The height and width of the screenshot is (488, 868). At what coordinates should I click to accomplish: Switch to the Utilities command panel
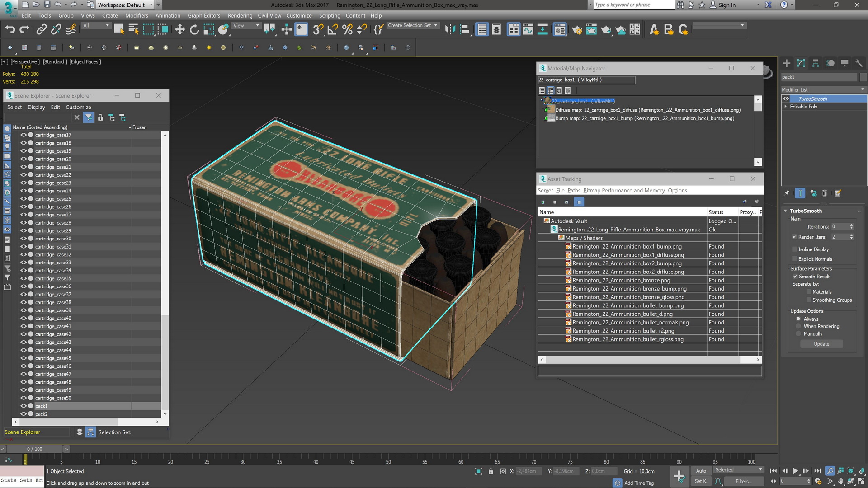[859, 63]
